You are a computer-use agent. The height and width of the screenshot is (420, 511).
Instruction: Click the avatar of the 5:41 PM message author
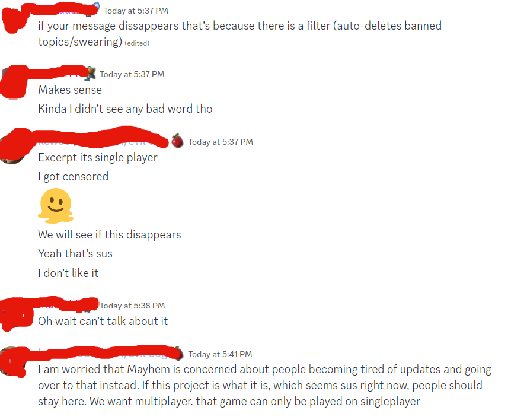(x=12, y=361)
